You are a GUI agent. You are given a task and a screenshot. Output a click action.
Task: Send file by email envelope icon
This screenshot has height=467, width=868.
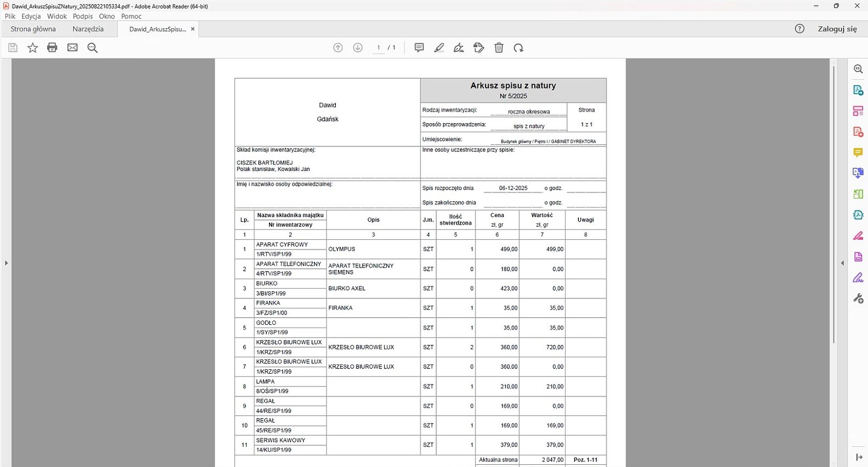(x=72, y=48)
